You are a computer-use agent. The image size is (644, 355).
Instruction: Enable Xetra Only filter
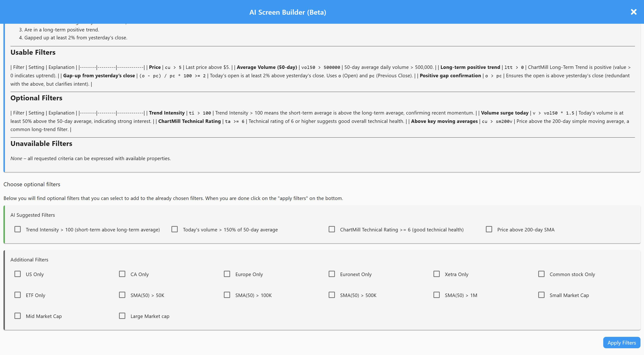436,274
